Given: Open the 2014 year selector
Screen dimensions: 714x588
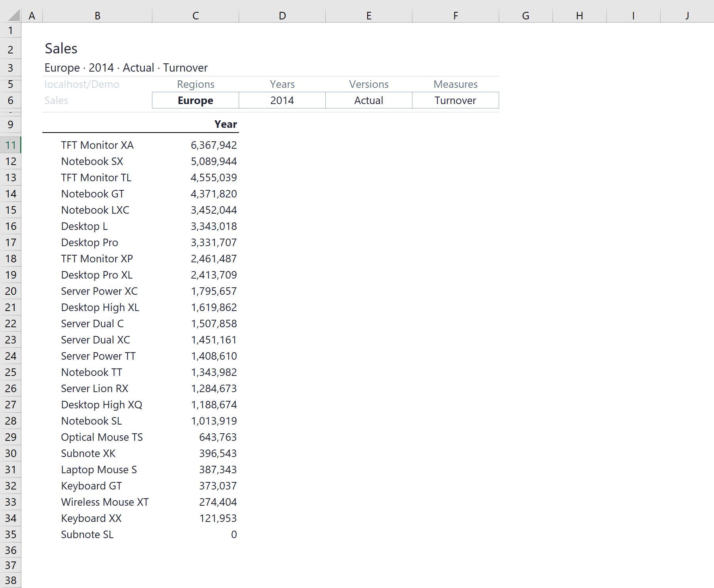Looking at the screenshot, I should [x=282, y=101].
